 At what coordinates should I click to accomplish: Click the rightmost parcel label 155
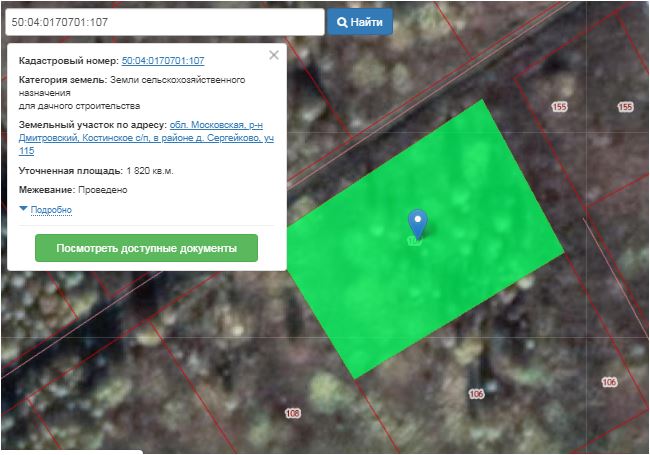click(626, 107)
